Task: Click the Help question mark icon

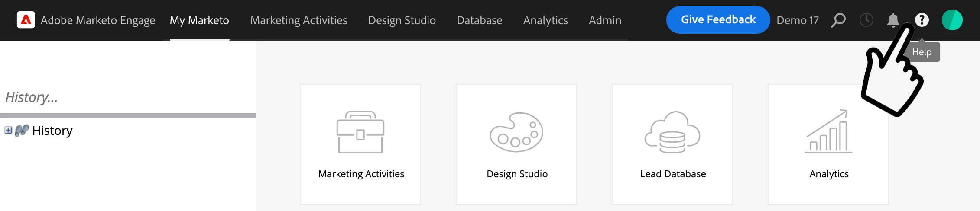Action: coord(922,20)
